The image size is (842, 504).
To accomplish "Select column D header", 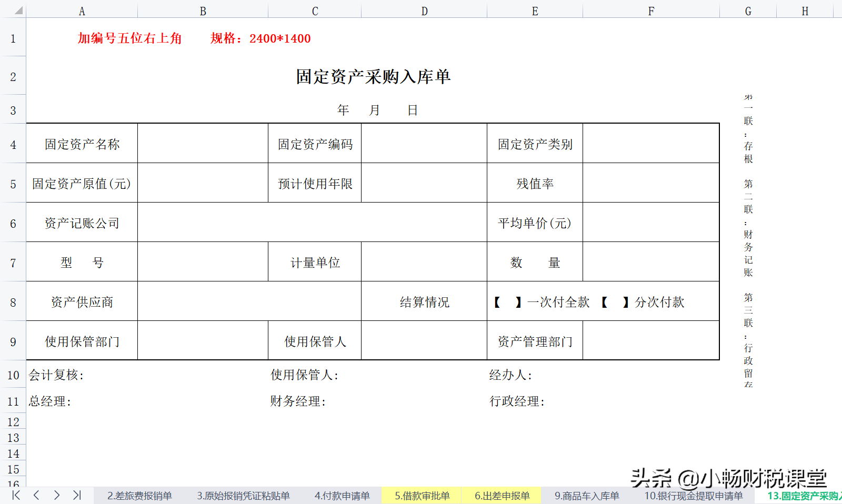I will (x=424, y=9).
